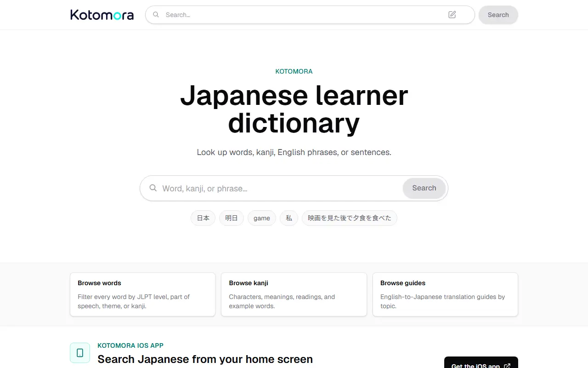The height and width of the screenshot is (368, 588).
Task: Click magnifier icon in main search box
Action: pyautogui.click(x=153, y=188)
